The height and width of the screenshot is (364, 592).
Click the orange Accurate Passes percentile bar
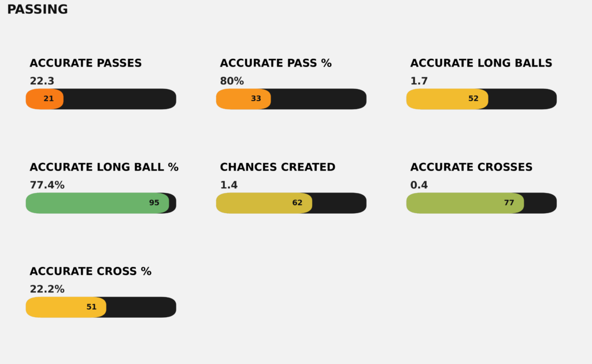45,99
